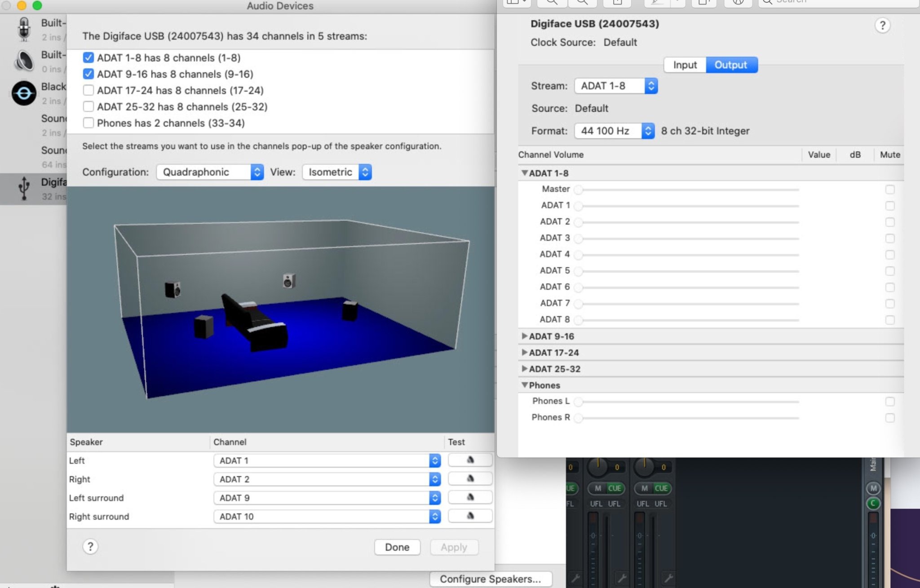The height and width of the screenshot is (588, 920).
Task: Click the Channel Volume column header
Action: coord(551,155)
